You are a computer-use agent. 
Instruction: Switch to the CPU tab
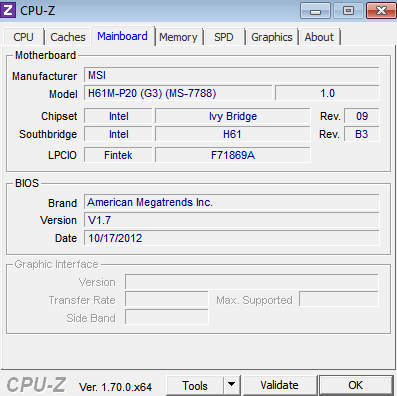23,37
